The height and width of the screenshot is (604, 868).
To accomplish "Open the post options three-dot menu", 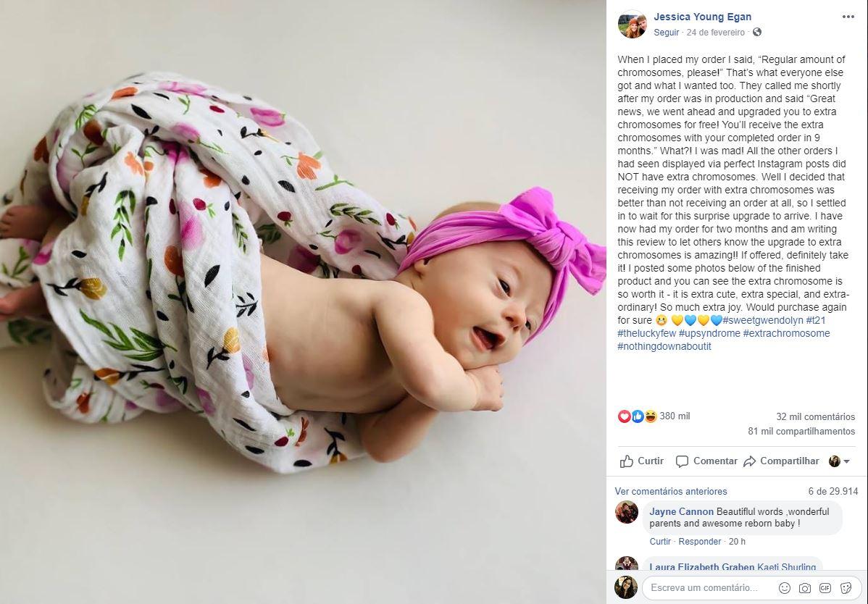I will (x=848, y=17).
